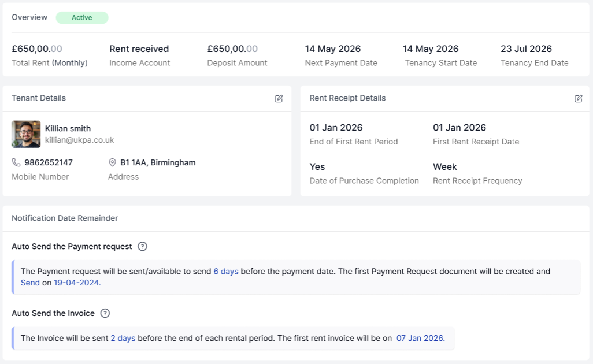This screenshot has width=593, height=364.
Task: Click the location pin beside address
Action: coord(113,163)
